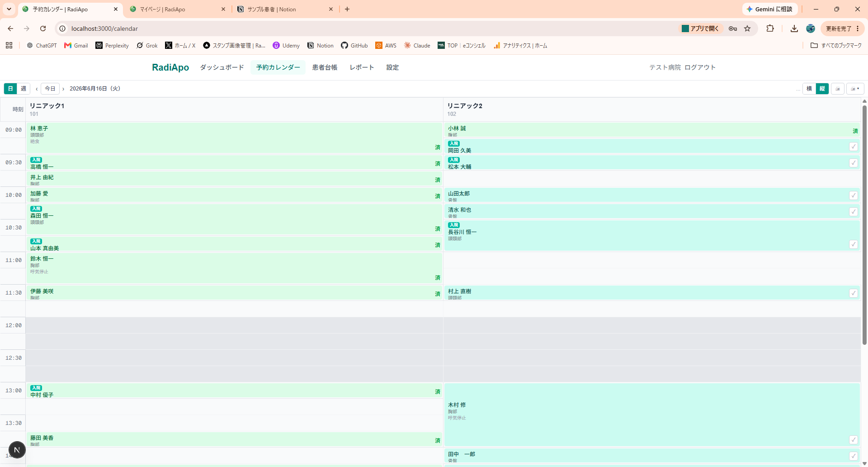The image size is (868, 467).
Task: Go to previous day arrow
Action: (x=37, y=89)
